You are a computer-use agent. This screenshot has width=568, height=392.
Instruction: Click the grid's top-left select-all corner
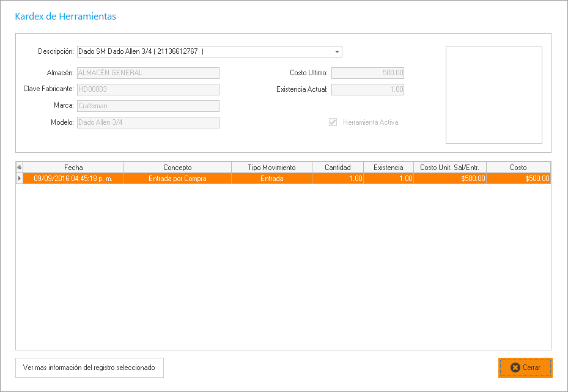pyautogui.click(x=19, y=167)
